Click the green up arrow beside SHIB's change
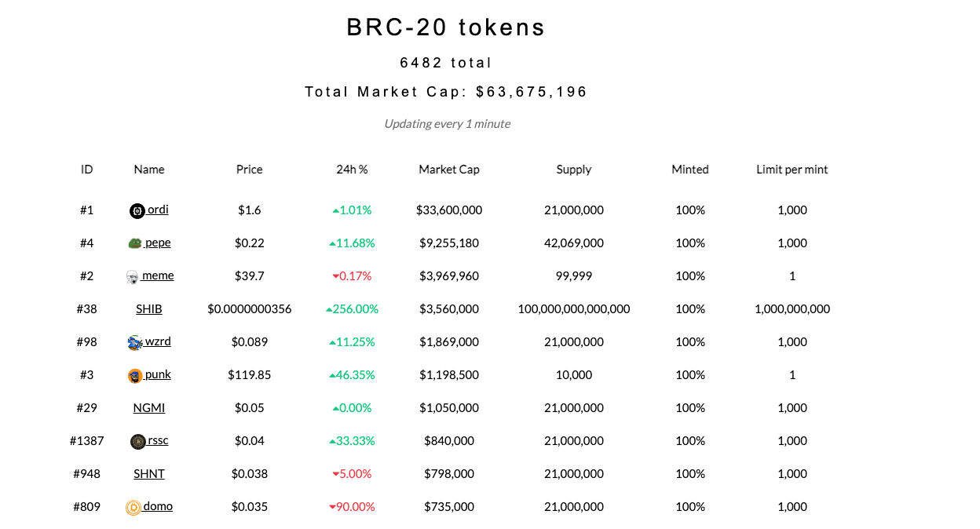This screenshot has width=980, height=529. 329,308
